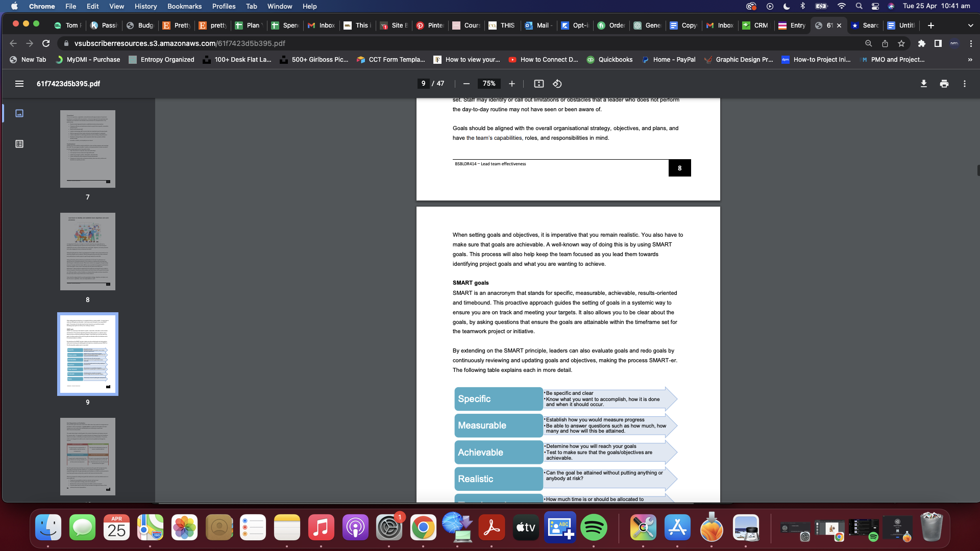This screenshot has width=980, height=551.
Task: Print the PDF document
Action: [x=944, y=84]
